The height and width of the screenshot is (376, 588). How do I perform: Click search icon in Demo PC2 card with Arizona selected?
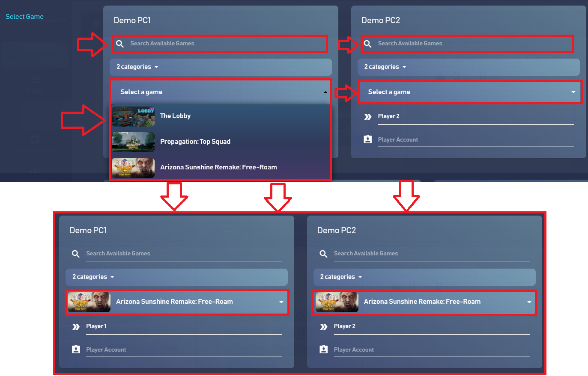click(x=323, y=254)
